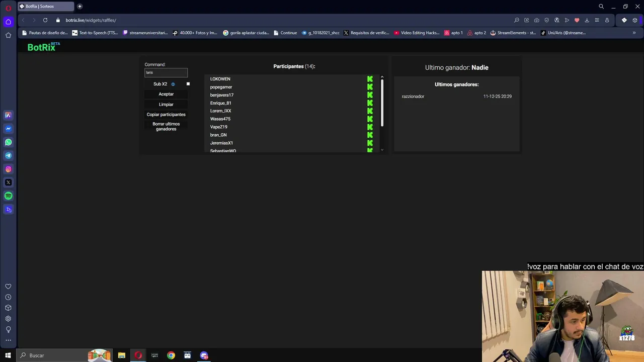The height and width of the screenshot is (362, 644).
Task: Click the paper plane send icon in toolbar
Action: point(567,20)
